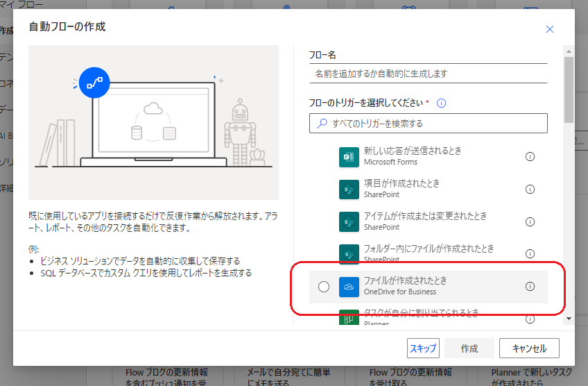Click the すべてのトリガーを検索する search box

[x=429, y=124]
